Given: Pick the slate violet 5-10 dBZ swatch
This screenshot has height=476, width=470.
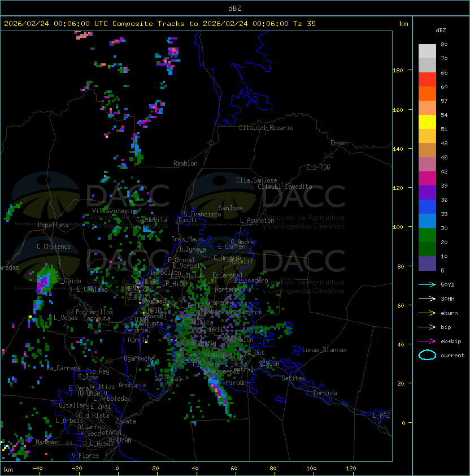Looking at the screenshot, I should click(x=427, y=263).
